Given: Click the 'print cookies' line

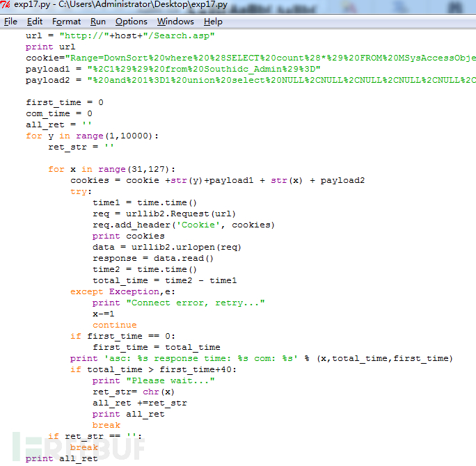Looking at the screenshot, I should 129,236.
